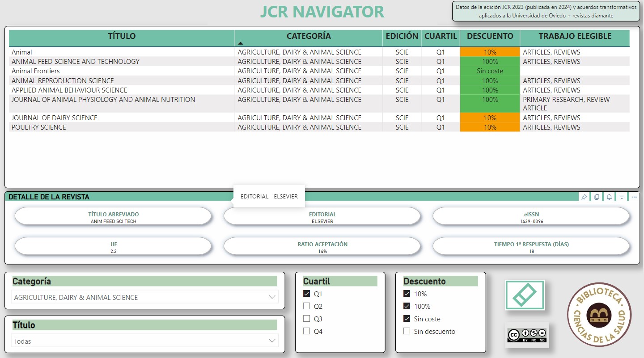Open the Título dropdown showing Todas
This screenshot has width=644, height=358.
(271, 341)
